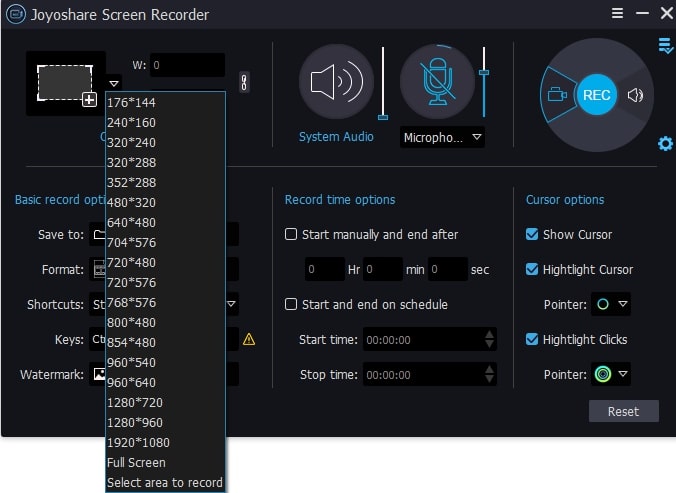Choose 720*576 in the dropdown list

[165, 282]
